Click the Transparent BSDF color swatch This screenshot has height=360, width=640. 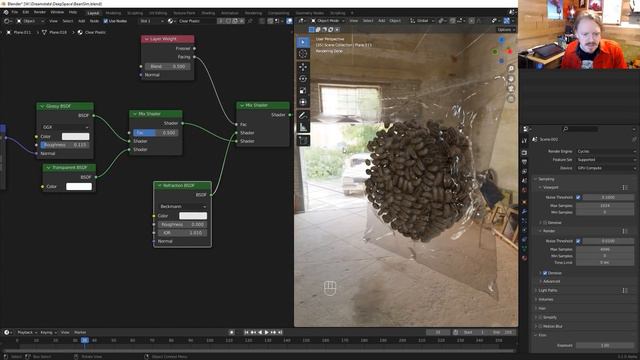pos(79,187)
